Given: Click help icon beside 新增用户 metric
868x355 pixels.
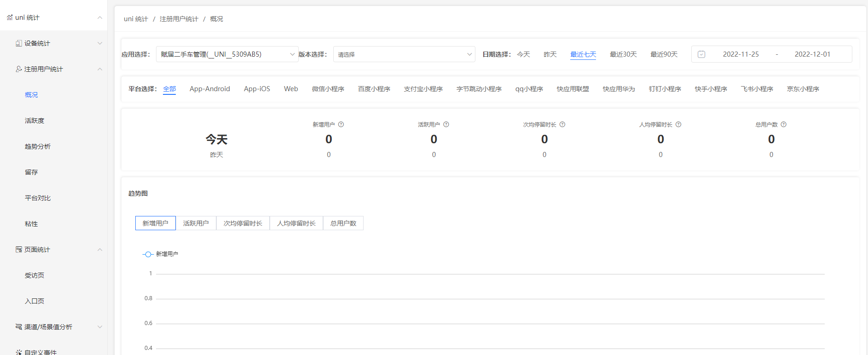Looking at the screenshot, I should [x=341, y=124].
